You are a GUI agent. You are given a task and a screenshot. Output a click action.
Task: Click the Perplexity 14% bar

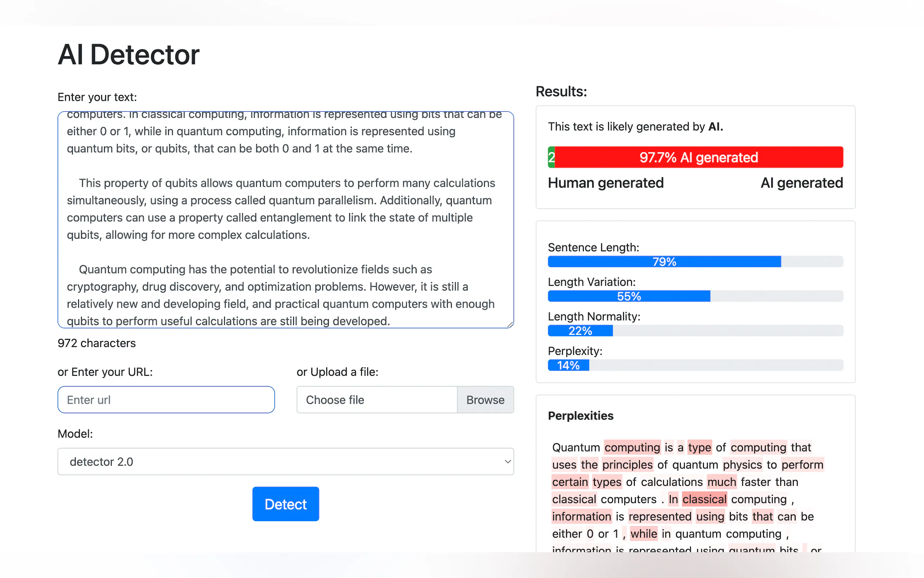568,365
